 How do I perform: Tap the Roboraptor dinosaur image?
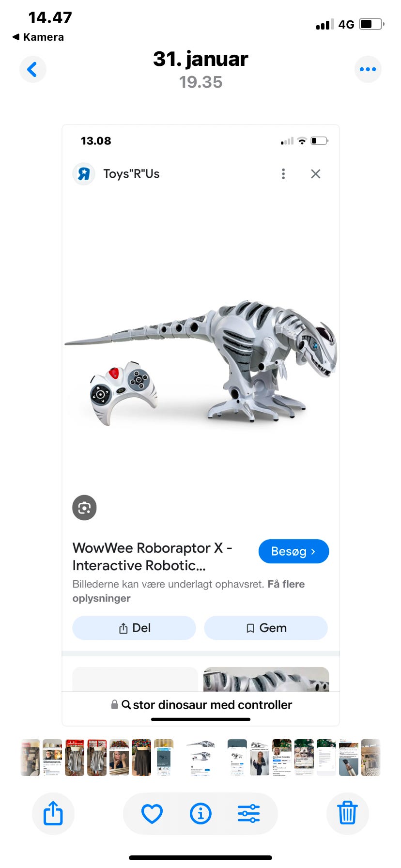pyautogui.click(x=201, y=361)
